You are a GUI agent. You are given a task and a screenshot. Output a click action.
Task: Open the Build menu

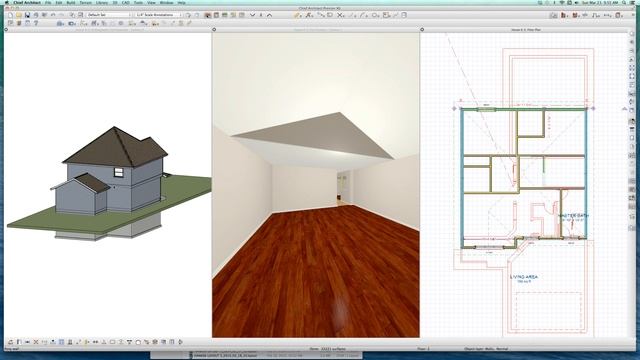tap(71, 3)
